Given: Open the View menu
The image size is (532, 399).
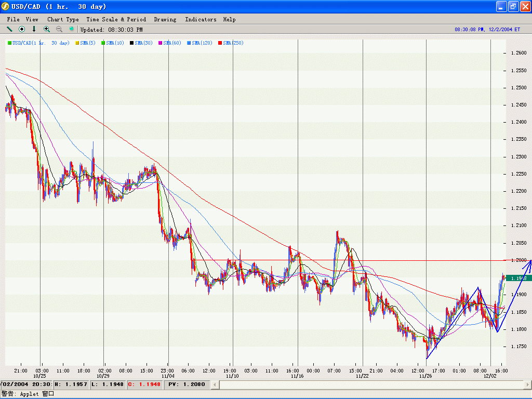Looking at the screenshot, I should [32, 19].
